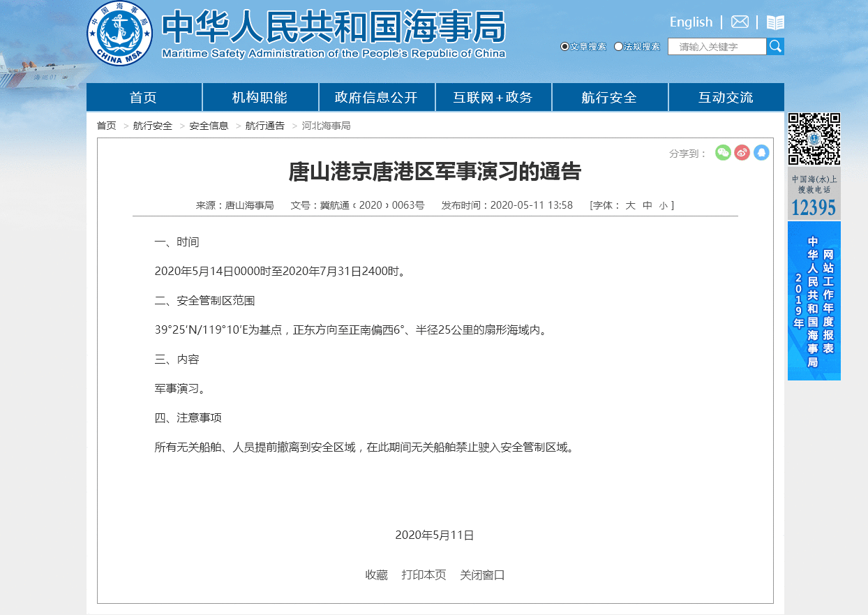
Task: Share the notice to QQ
Action: pos(761,152)
